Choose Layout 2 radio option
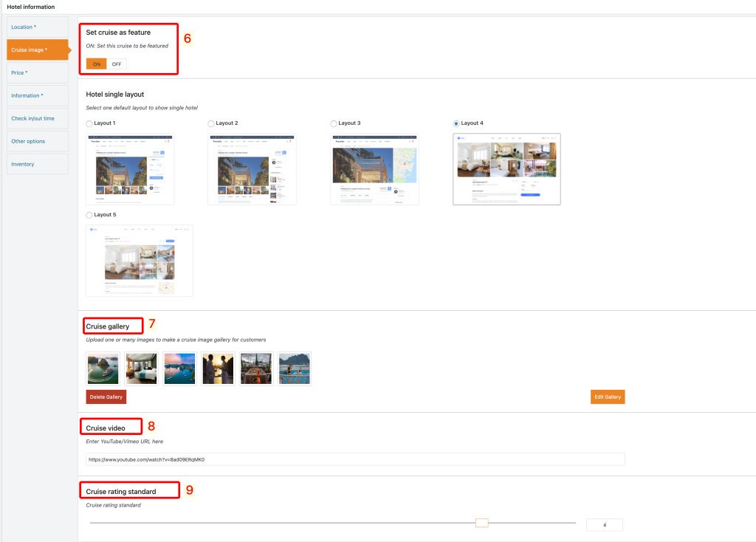 (x=211, y=123)
